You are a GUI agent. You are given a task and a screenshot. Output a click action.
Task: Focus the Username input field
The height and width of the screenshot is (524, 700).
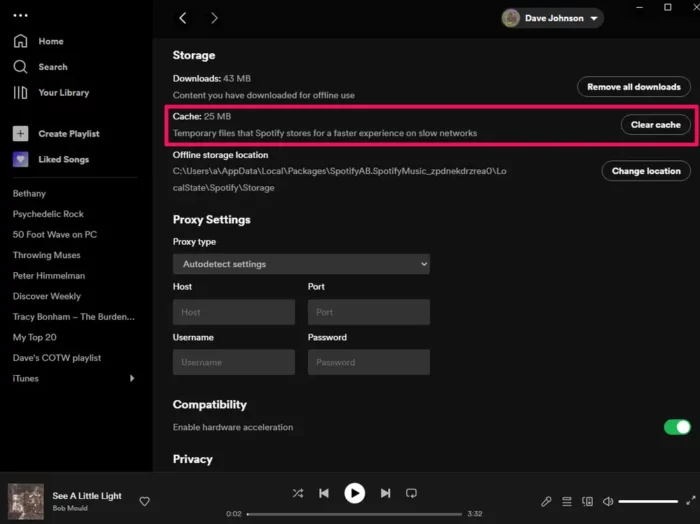pyautogui.click(x=234, y=362)
